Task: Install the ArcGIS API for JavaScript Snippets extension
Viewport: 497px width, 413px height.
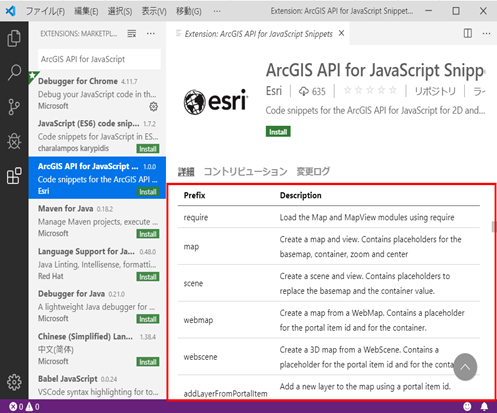Action: 278,132
